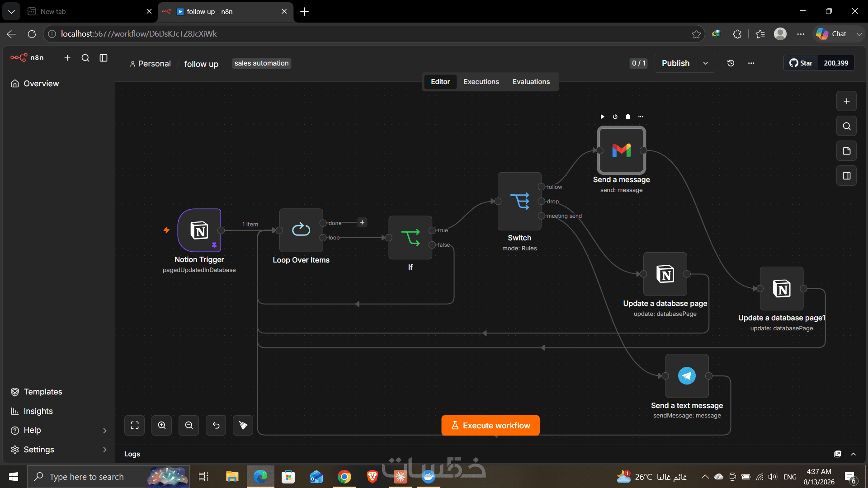The height and width of the screenshot is (488, 868).
Task: Open the browser tab search dropdown
Action: (x=11, y=12)
